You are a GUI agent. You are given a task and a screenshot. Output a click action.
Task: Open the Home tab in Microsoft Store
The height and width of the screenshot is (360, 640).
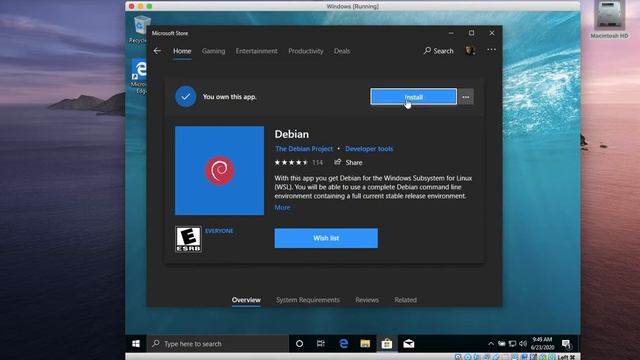182,51
